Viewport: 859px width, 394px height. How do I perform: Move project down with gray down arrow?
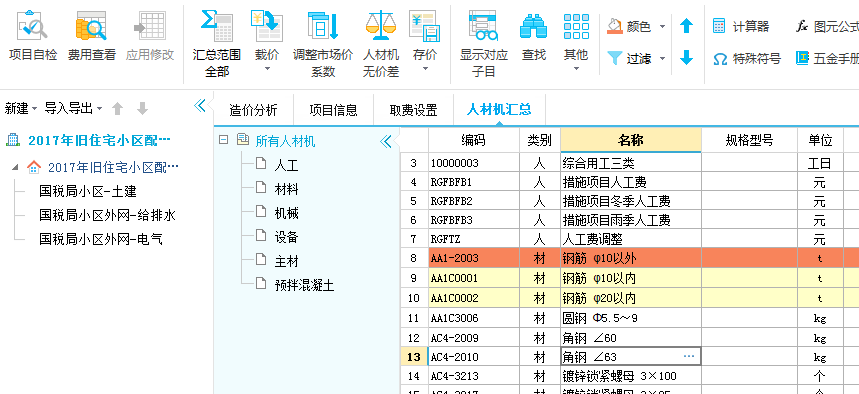point(142,109)
